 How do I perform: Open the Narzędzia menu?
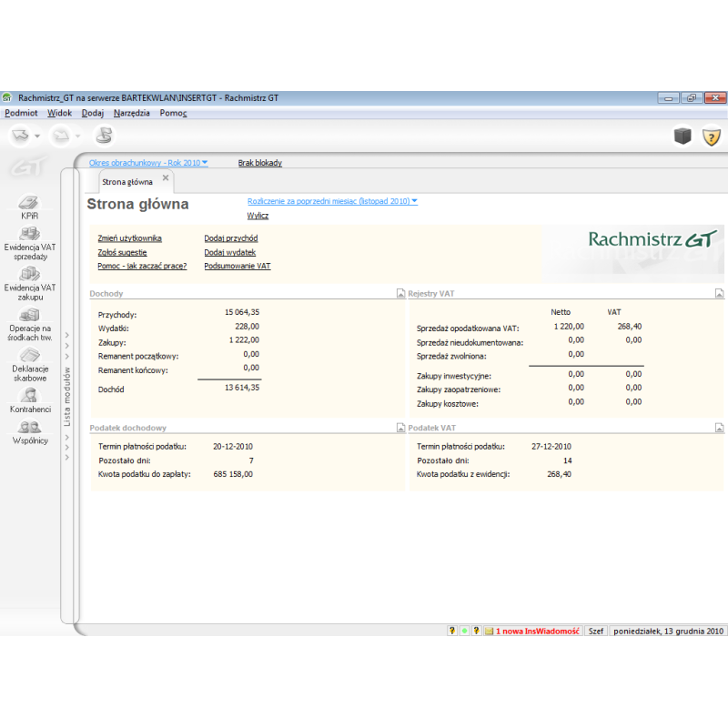(x=131, y=113)
